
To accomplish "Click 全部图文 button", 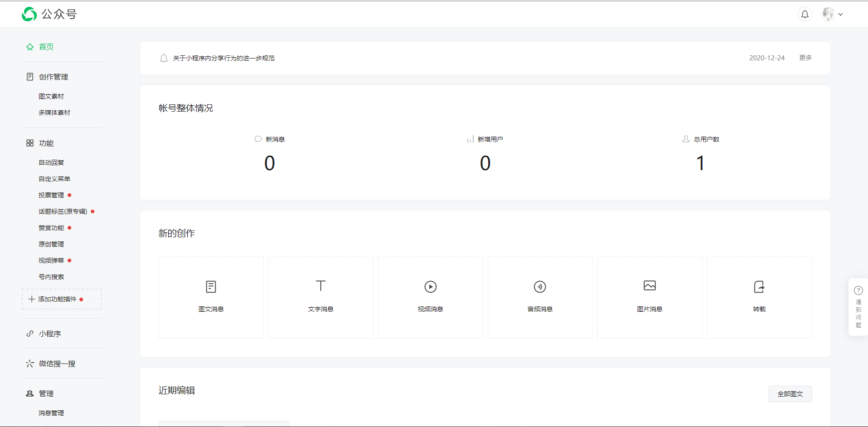I will [x=790, y=394].
